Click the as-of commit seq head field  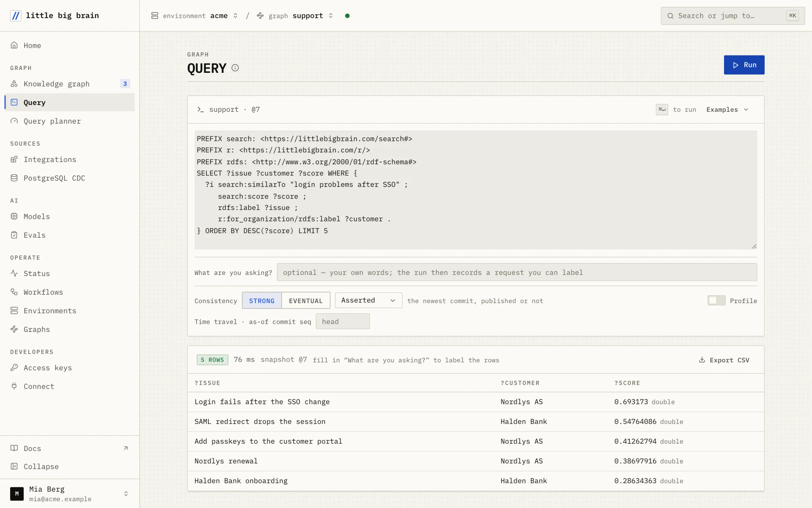[x=342, y=321]
